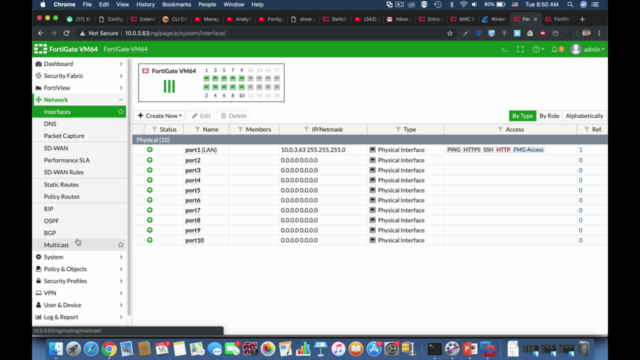Open the SD-WAN page

79,148
